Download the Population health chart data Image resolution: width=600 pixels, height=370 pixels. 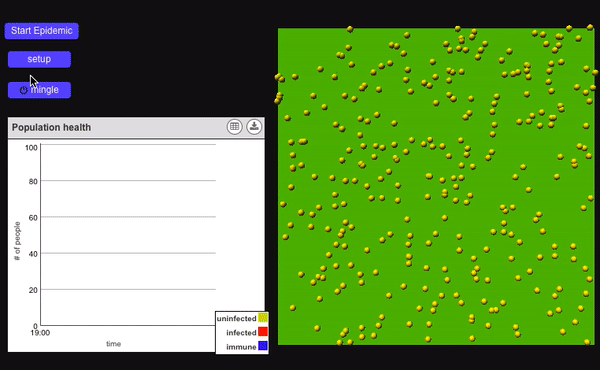pyautogui.click(x=254, y=127)
